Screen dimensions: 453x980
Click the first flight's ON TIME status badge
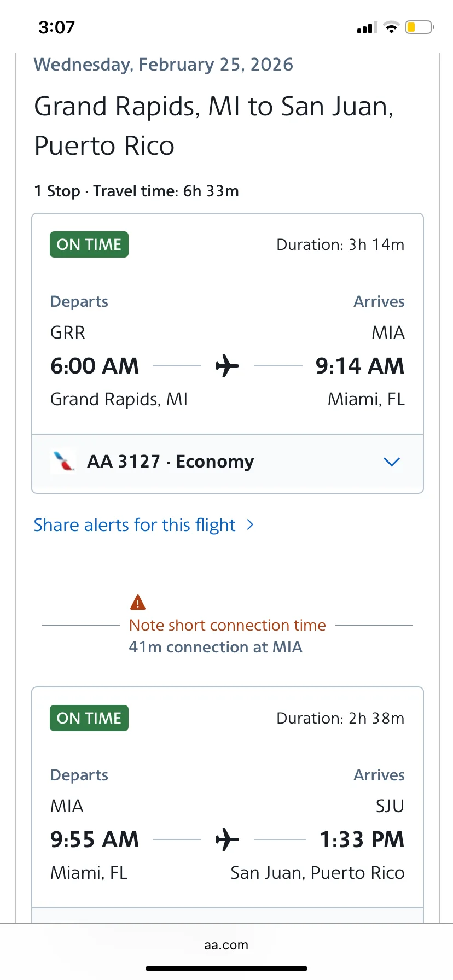pyautogui.click(x=89, y=244)
